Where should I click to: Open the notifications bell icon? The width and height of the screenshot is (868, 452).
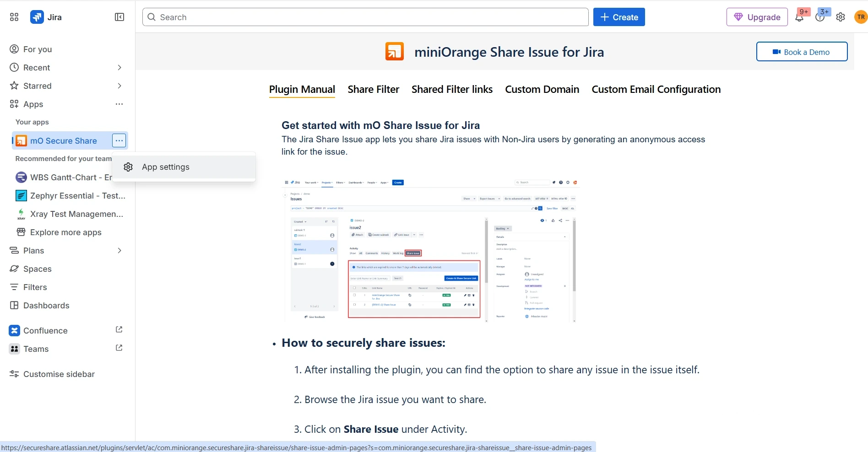(x=799, y=17)
